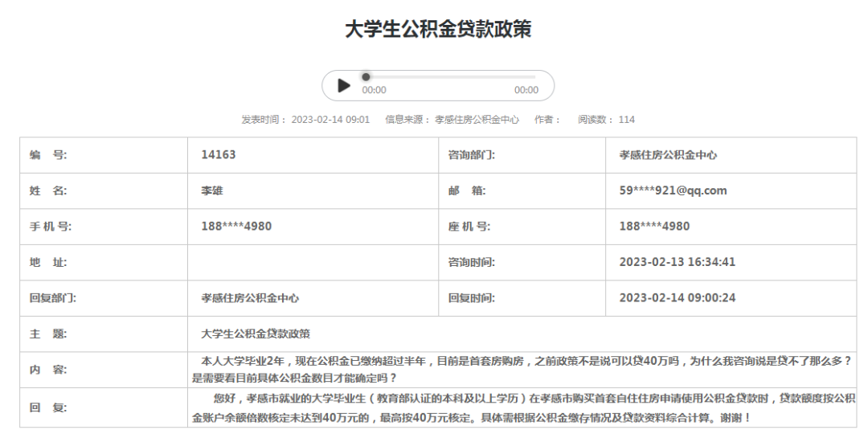
Task: Click 孝感住房公积金中心 in the 回复部门 row
Action: pyautogui.click(x=250, y=298)
